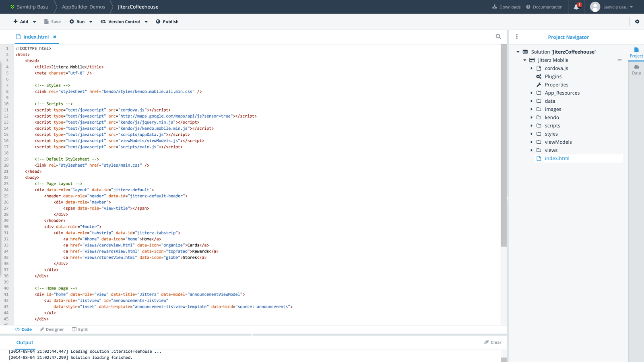Go to Samidip Basu breadcrumb

pos(29,7)
